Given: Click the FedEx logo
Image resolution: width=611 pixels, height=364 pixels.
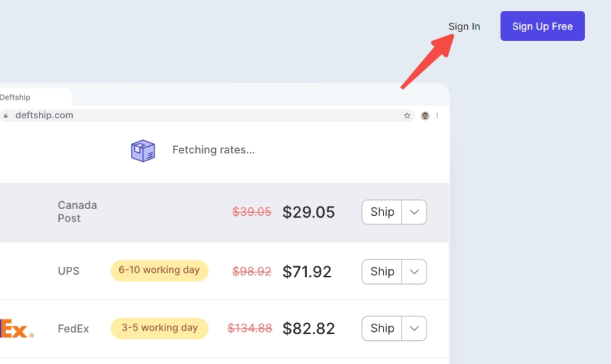Looking at the screenshot, I should pyautogui.click(x=17, y=328).
